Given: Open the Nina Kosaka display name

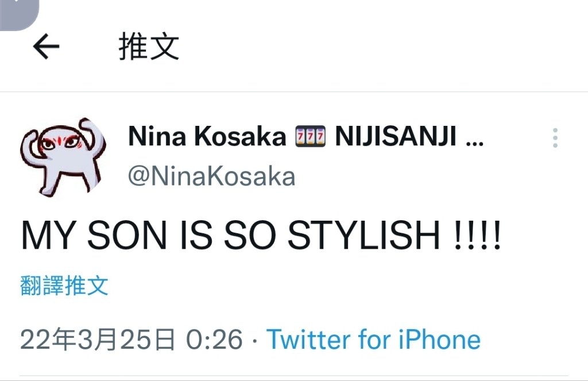Looking at the screenshot, I should click(207, 137).
